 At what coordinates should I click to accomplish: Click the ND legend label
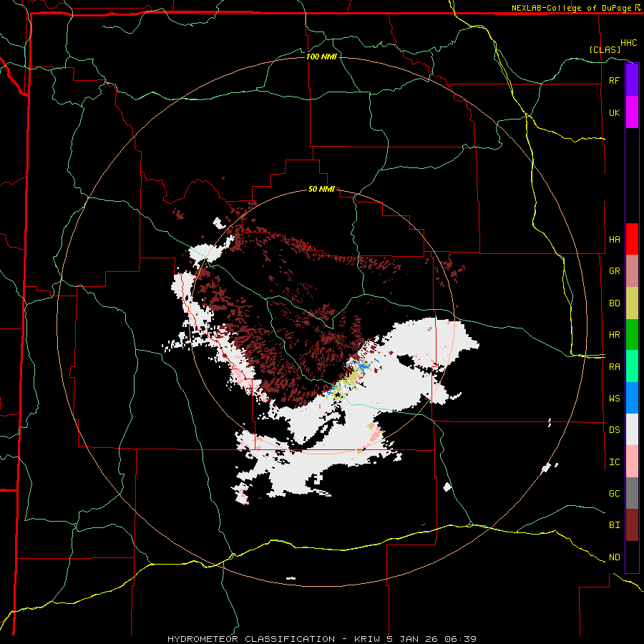click(614, 557)
